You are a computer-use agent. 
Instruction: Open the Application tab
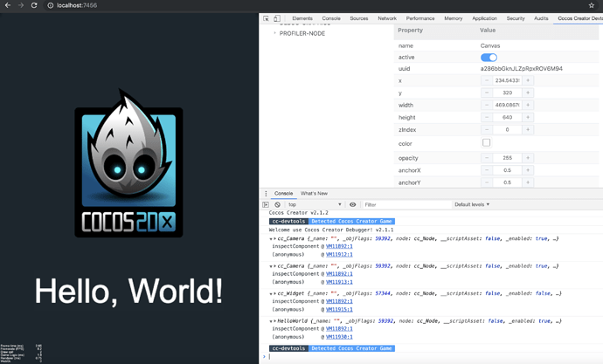coord(484,18)
